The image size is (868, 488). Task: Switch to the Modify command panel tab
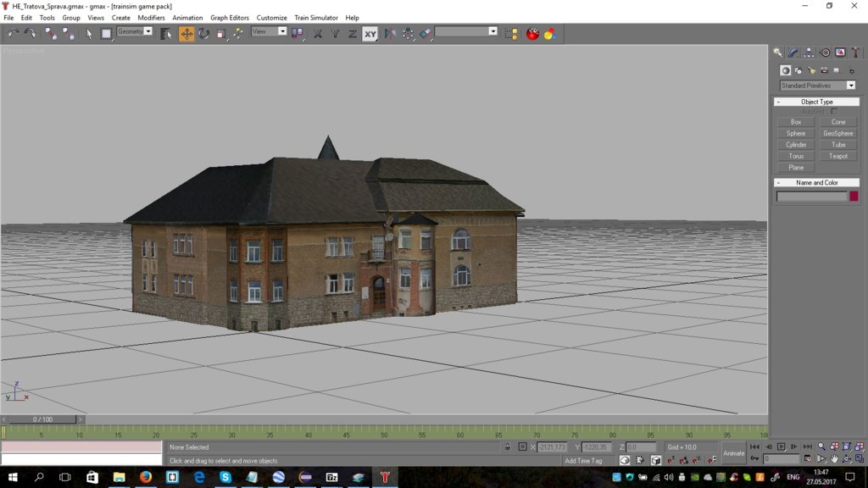tap(793, 53)
